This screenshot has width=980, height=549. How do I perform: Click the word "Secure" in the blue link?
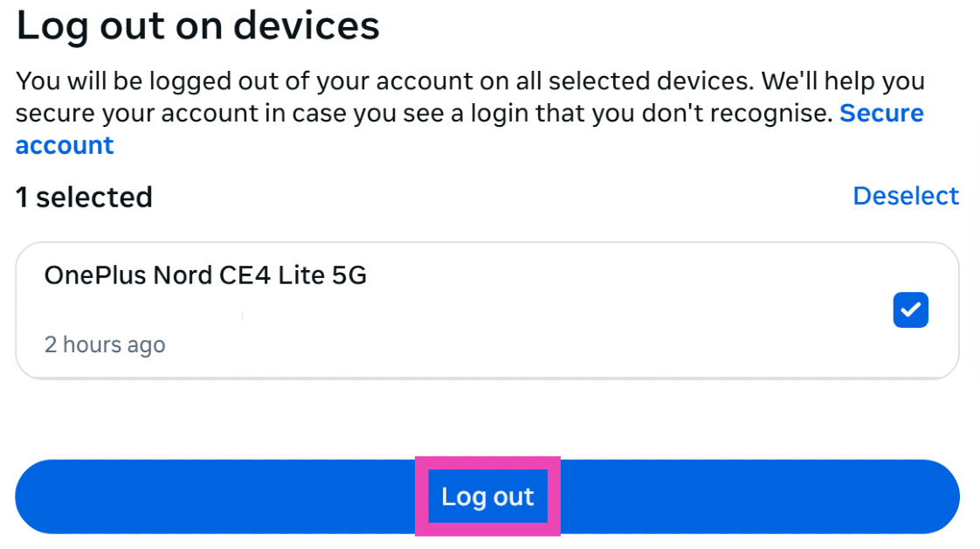click(881, 114)
